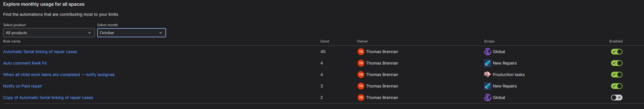Click Global globe icon in Copy of Automatic row

coord(487,98)
